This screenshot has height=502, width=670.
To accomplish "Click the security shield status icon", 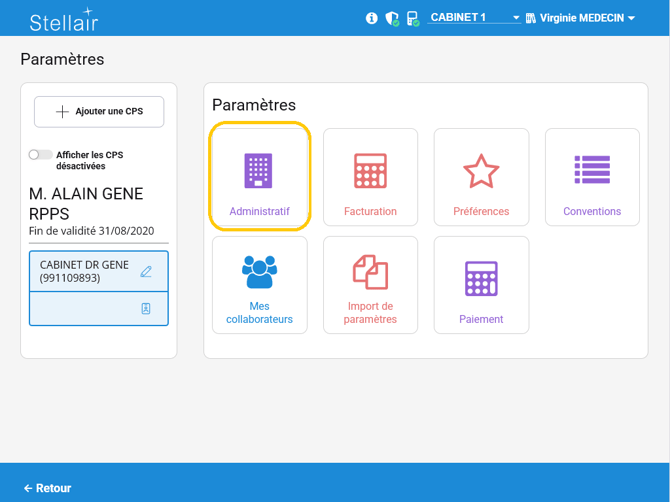I will (x=392, y=18).
